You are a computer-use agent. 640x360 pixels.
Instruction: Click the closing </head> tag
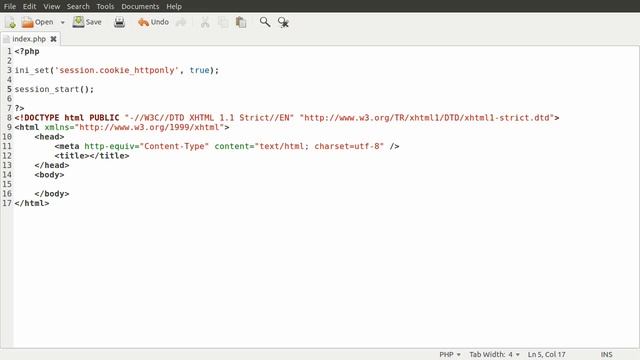(x=52, y=165)
